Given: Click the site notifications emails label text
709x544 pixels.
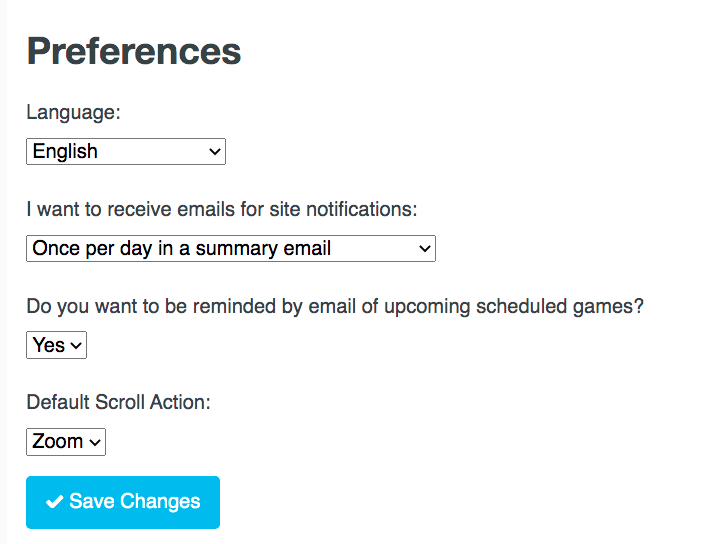Looking at the screenshot, I should [x=221, y=209].
